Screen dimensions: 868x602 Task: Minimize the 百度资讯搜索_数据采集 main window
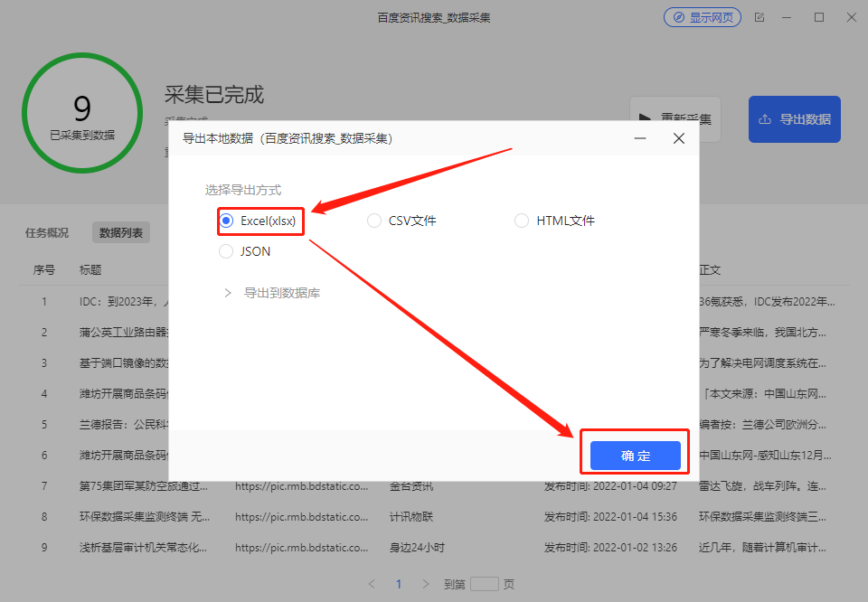point(787,18)
